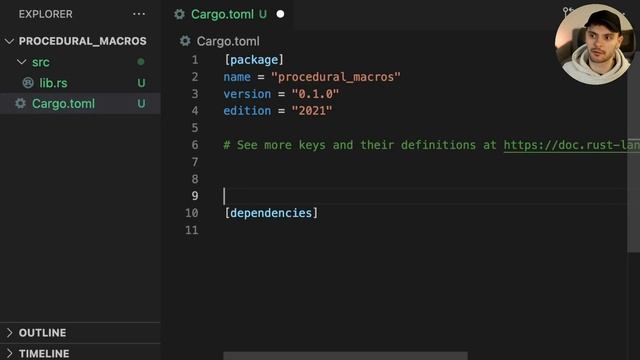Viewport: 640px width, 360px height.
Task: Open the doc.rust-lang link in comment
Action: pos(571,145)
